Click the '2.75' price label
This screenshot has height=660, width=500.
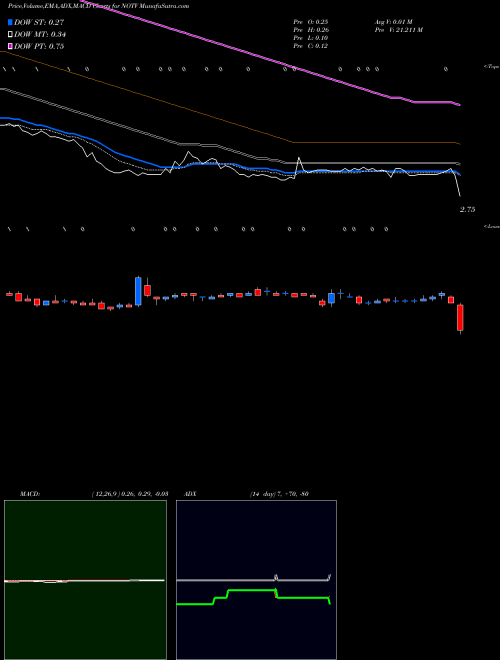tap(467, 209)
